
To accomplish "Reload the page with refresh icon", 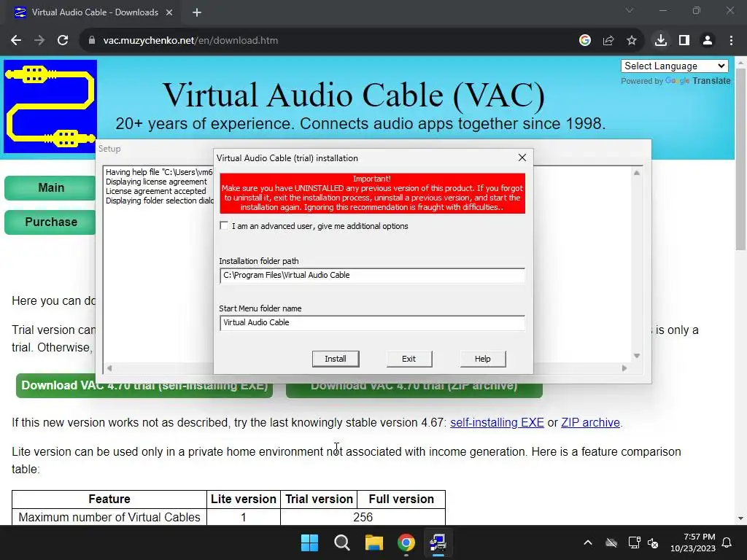I will [63, 41].
